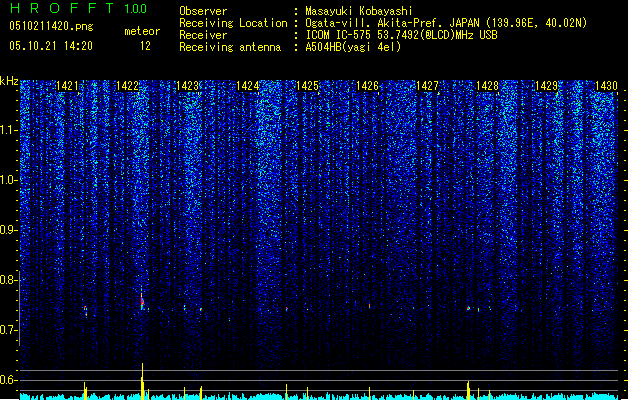Click the meteor echo just before 1428
Screen dimensions: 629x400
point(468,309)
